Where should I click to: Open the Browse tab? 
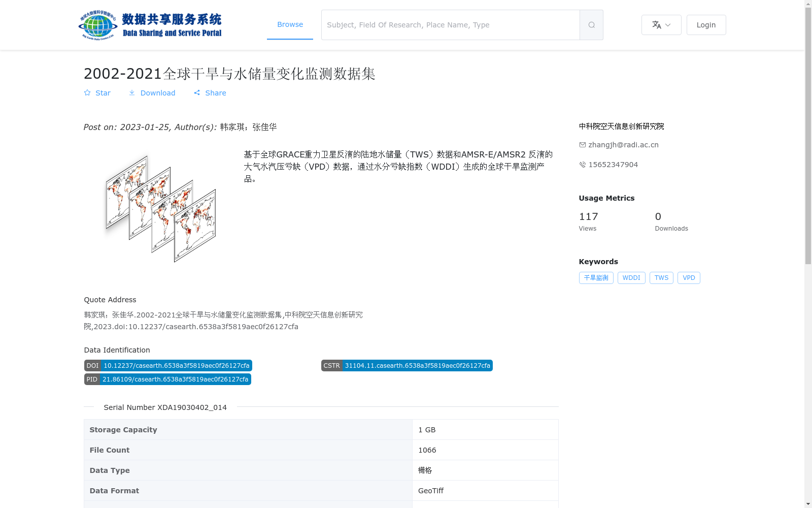click(290, 24)
